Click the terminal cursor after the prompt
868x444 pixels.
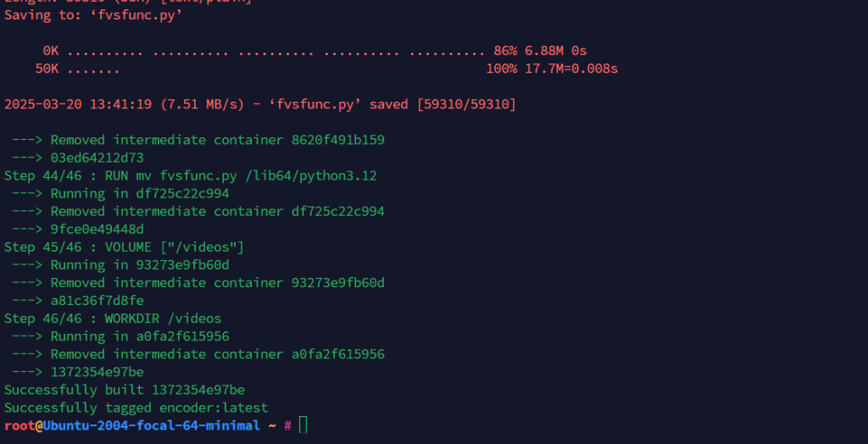click(x=303, y=425)
